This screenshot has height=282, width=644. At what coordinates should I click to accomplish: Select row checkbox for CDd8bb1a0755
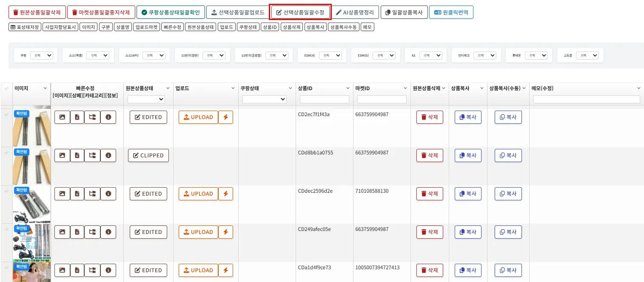(x=6, y=153)
